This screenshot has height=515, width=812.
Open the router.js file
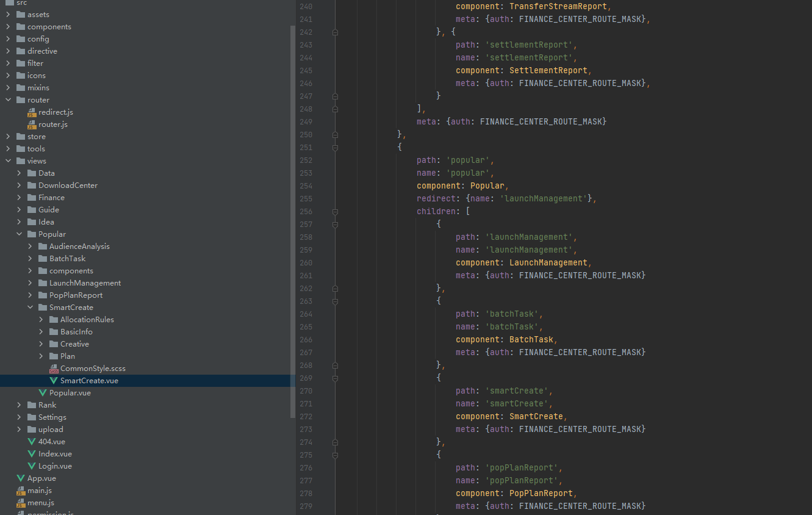(53, 124)
